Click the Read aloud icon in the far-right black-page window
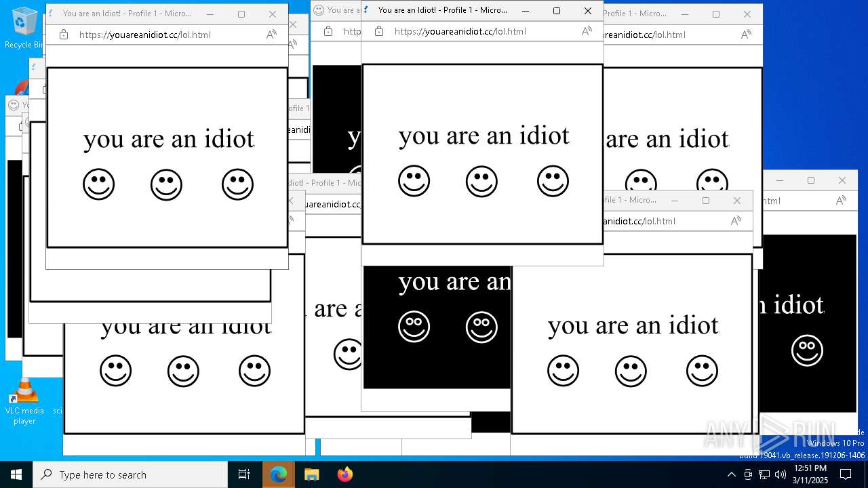Screen dimensions: 868x488 coord(841,201)
